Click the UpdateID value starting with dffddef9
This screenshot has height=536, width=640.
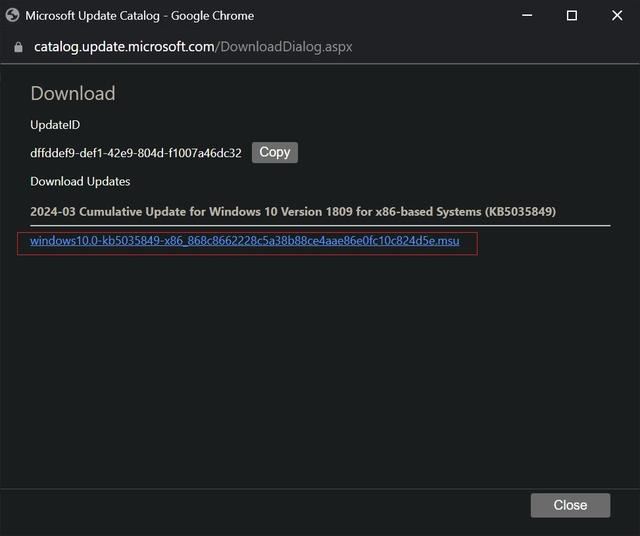coord(136,153)
